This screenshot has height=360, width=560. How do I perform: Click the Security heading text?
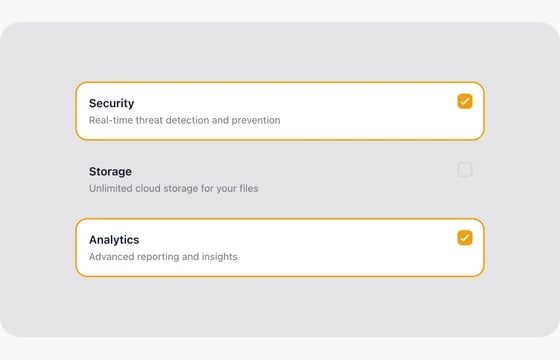coord(111,103)
